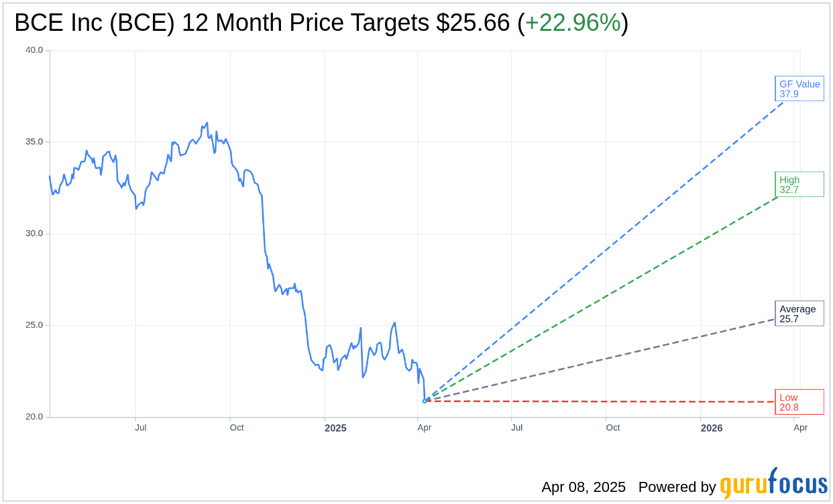This screenshot has width=833, height=504.
Task: Click the price line peak near 36
Action: [207, 123]
